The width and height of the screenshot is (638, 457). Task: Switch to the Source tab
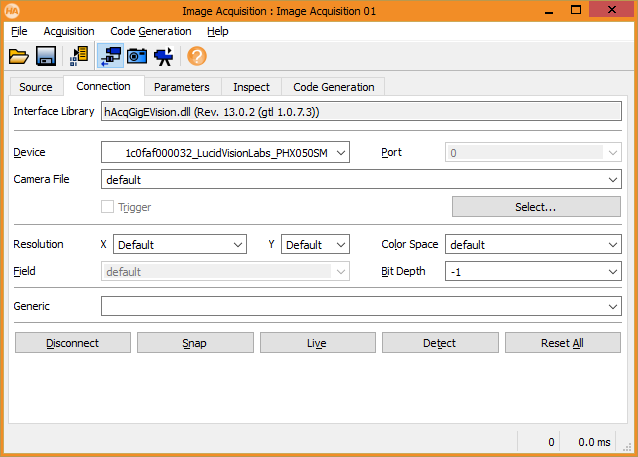[36, 87]
